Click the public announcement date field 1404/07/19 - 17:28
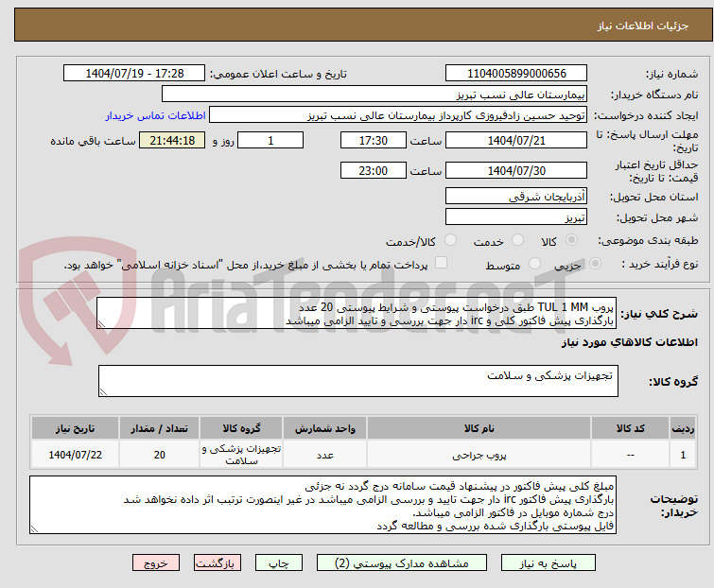Screen dimensions: 714x588 pos(134,74)
